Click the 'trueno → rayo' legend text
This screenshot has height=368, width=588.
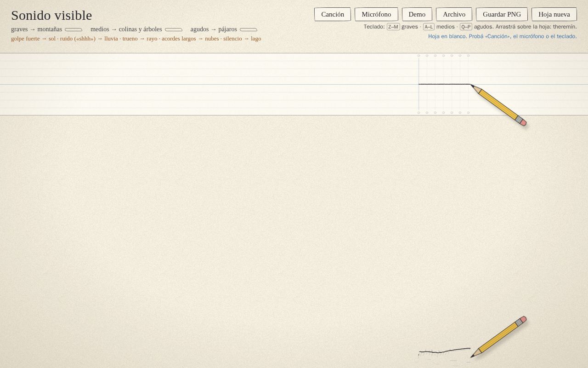pyautogui.click(x=140, y=39)
